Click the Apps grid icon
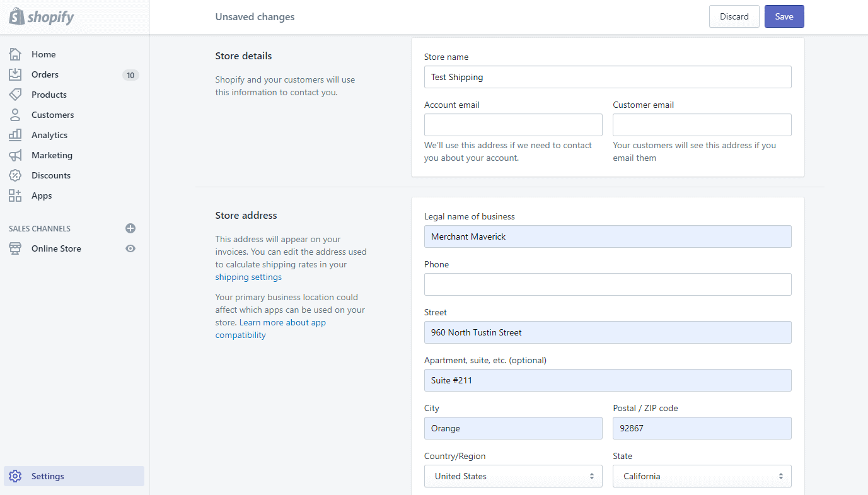 click(15, 195)
